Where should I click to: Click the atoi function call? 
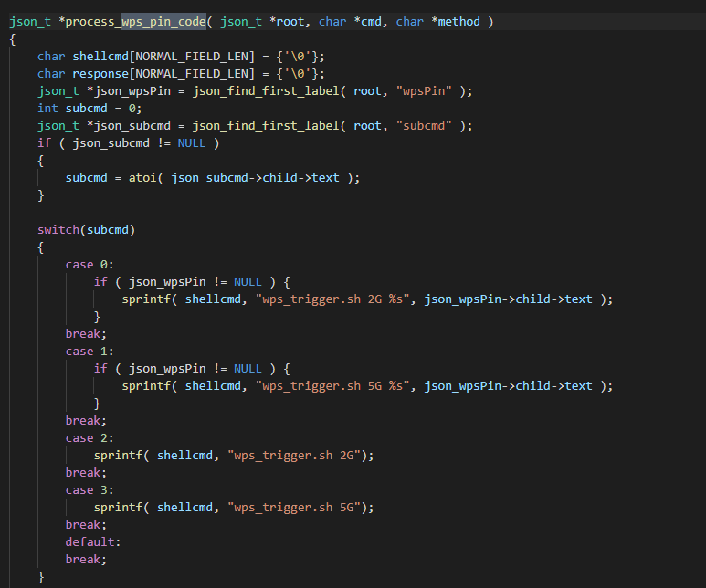pos(142,178)
